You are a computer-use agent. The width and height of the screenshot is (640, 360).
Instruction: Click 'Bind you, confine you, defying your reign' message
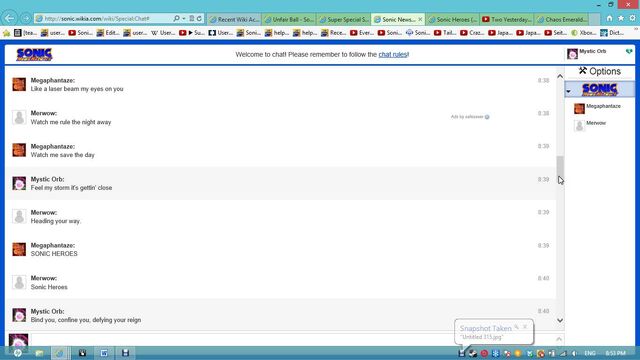[x=86, y=320]
